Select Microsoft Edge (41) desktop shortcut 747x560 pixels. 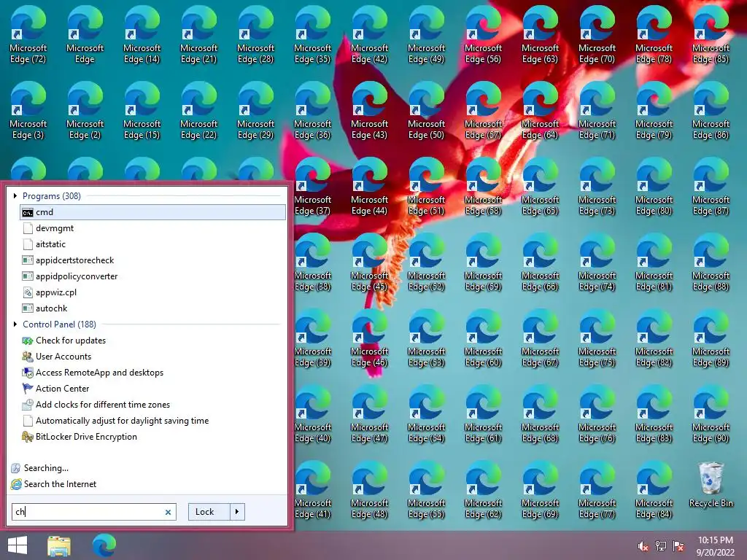pyautogui.click(x=312, y=489)
